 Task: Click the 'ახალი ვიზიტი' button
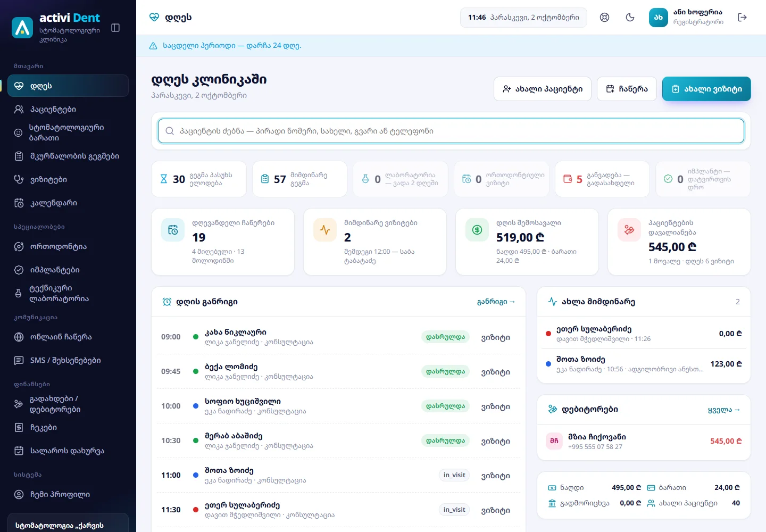pos(706,89)
